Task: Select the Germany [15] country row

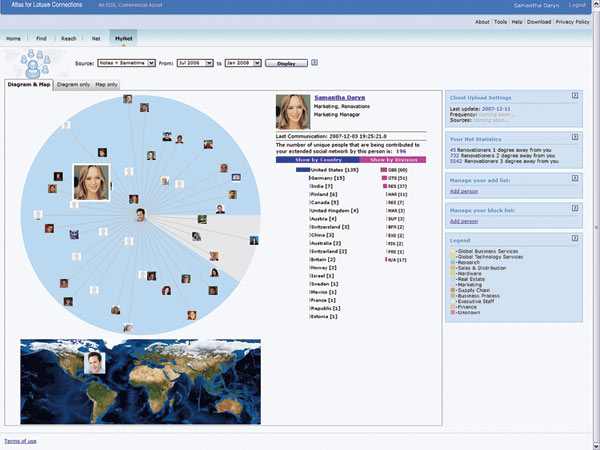Action: tap(327, 178)
